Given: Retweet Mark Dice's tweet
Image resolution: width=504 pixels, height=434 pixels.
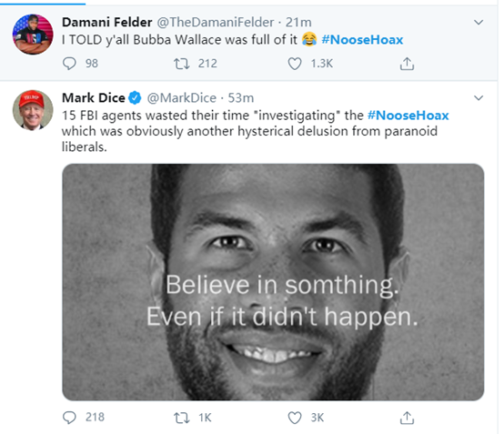Looking at the screenshot, I should [182, 418].
